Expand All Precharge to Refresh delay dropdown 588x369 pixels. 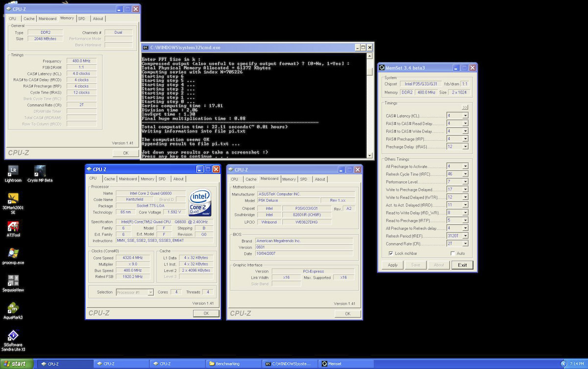click(465, 228)
